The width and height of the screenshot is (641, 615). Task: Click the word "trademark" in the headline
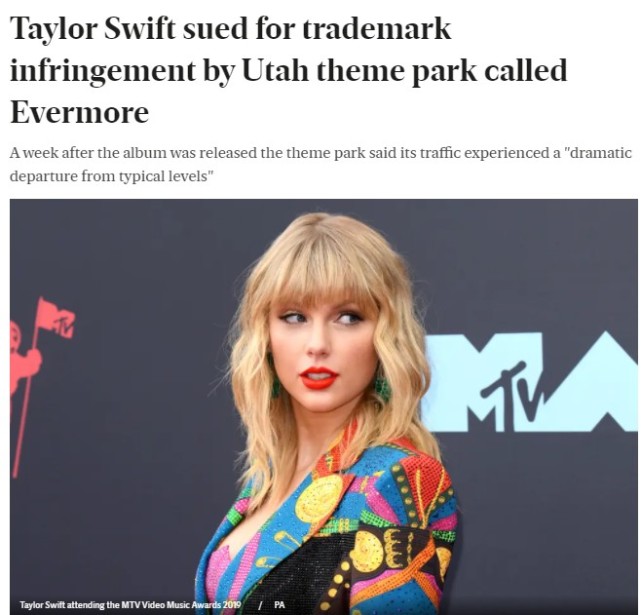[x=377, y=29]
